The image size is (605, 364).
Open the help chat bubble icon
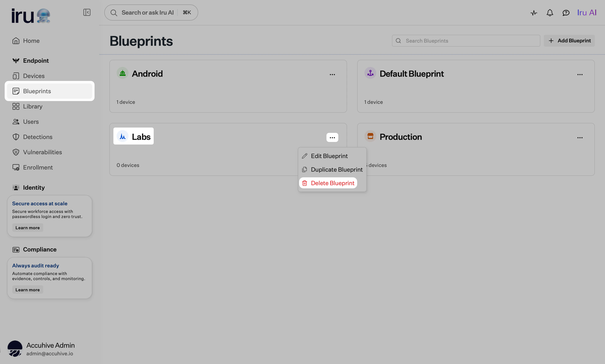tap(566, 13)
